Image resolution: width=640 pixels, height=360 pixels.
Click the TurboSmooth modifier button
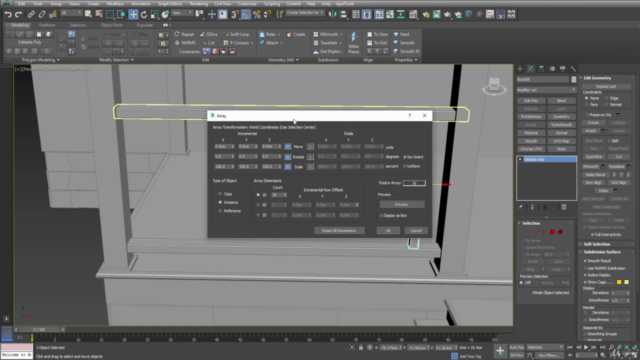pyautogui.click(x=562, y=125)
